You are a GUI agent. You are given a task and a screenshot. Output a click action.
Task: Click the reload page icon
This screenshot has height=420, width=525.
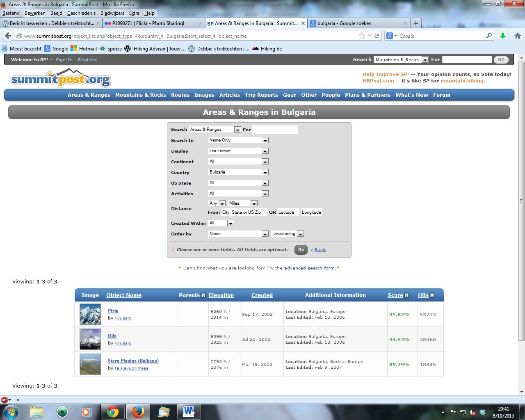tap(377, 36)
